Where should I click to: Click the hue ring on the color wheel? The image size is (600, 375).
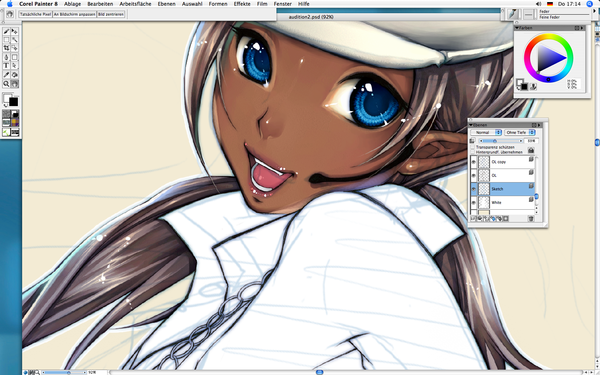[x=549, y=37]
